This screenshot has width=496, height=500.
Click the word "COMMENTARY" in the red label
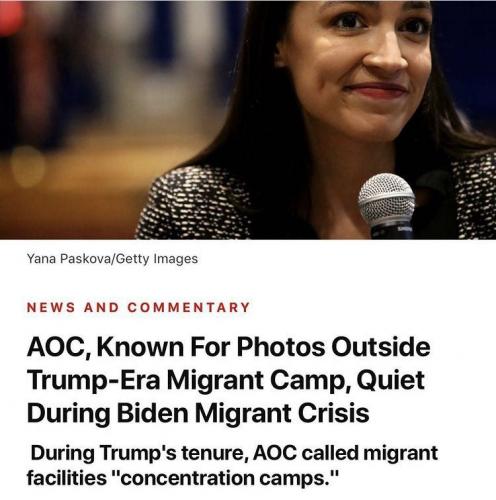coord(189,307)
